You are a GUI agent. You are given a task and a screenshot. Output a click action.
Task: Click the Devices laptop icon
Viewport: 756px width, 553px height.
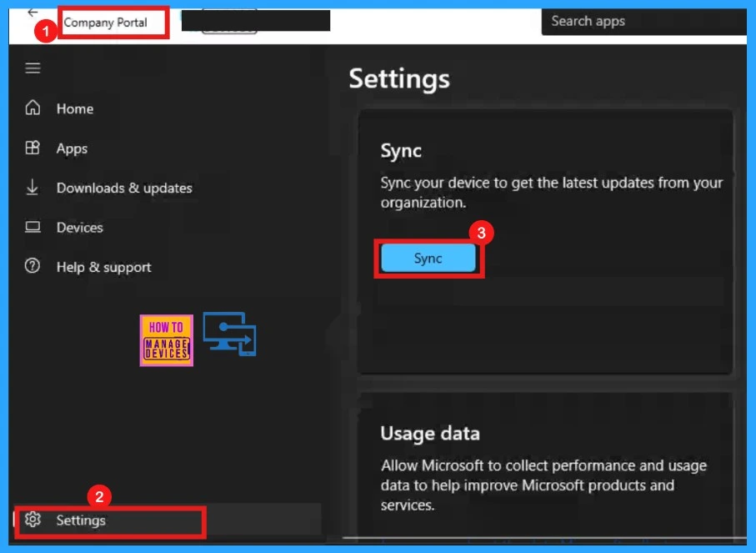pos(33,227)
